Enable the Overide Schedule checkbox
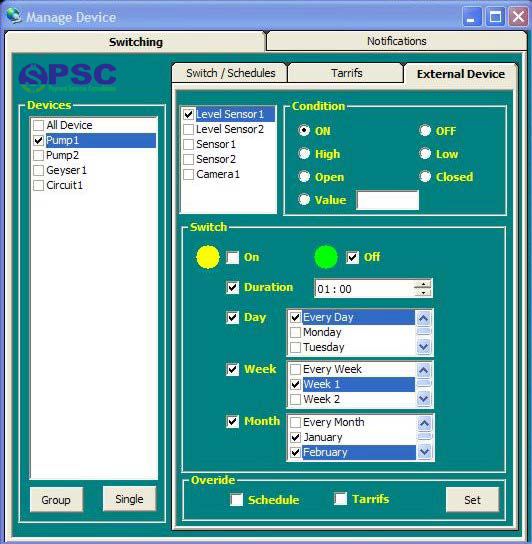Image resolution: width=532 pixels, height=544 pixels. 236,500
